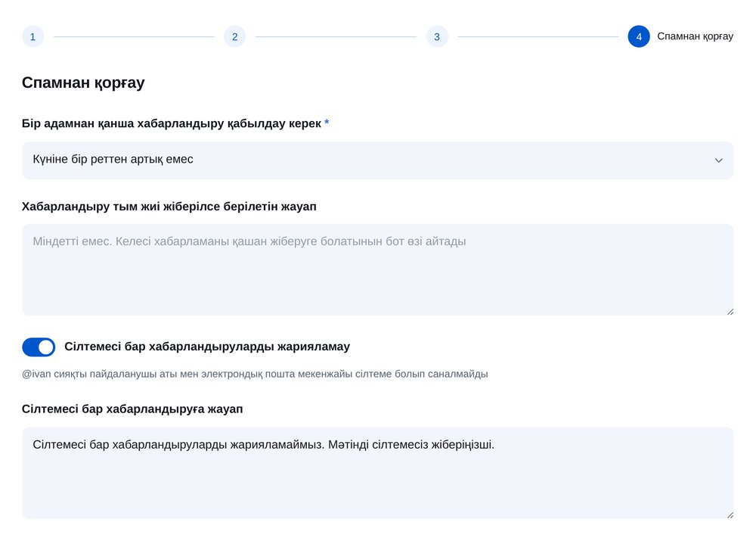
Task: Open the 'Күніне бір реттен артық емес' dropdown
Action: (x=378, y=160)
